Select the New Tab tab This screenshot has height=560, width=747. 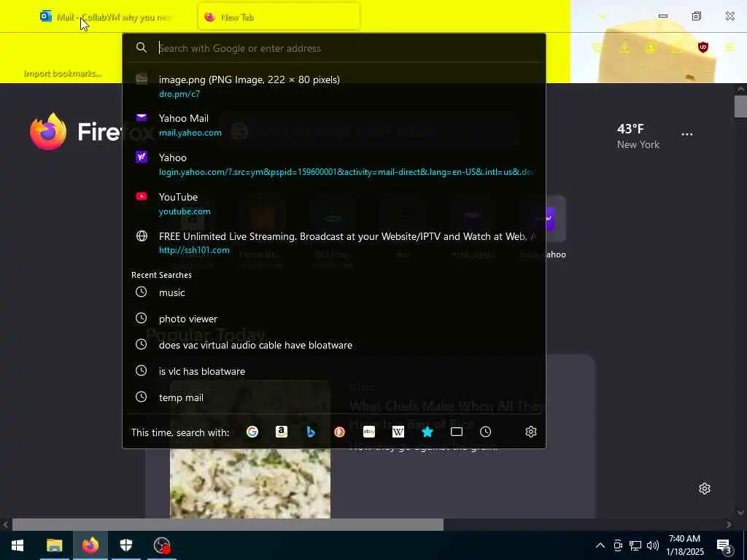tap(279, 17)
